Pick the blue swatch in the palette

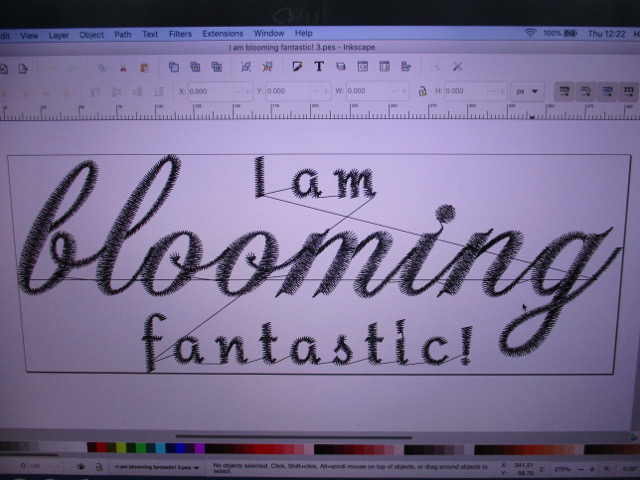click(180, 448)
